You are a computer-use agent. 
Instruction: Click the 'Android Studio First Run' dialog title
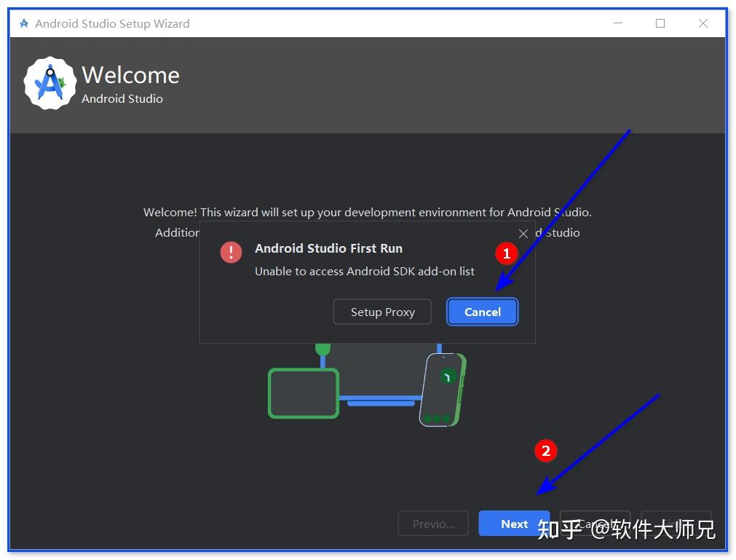(328, 248)
